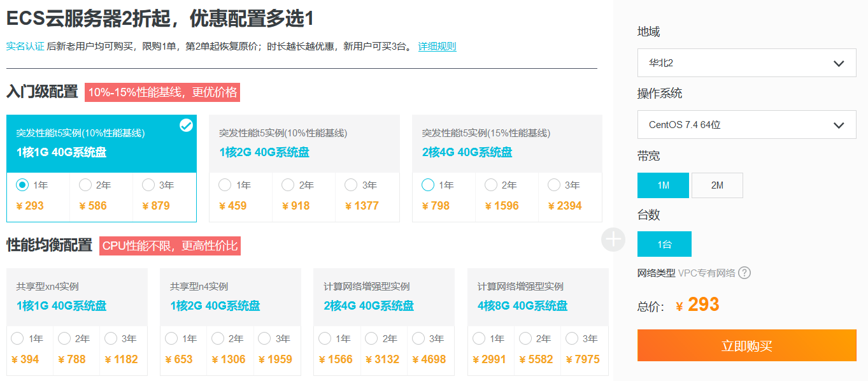This screenshot has width=868, height=381.
Task: Pick 2年 for 2核4G network-enhanced at ¥3132
Action: click(x=372, y=338)
